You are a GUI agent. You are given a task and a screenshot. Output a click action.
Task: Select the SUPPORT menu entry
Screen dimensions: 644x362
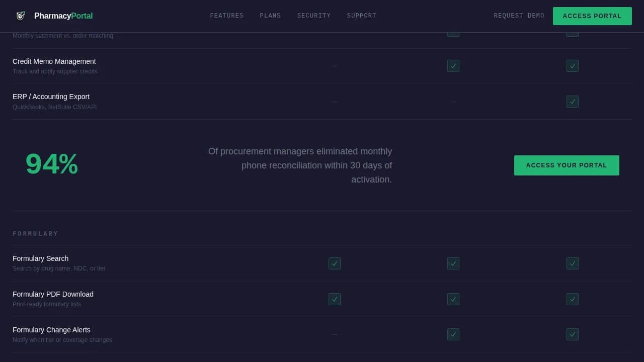tap(361, 16)
